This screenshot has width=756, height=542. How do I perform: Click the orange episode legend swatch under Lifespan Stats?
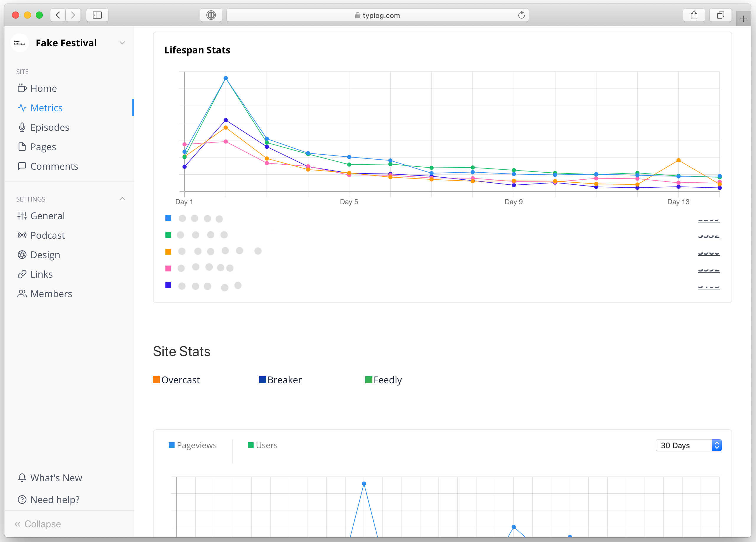coord(168,251)
